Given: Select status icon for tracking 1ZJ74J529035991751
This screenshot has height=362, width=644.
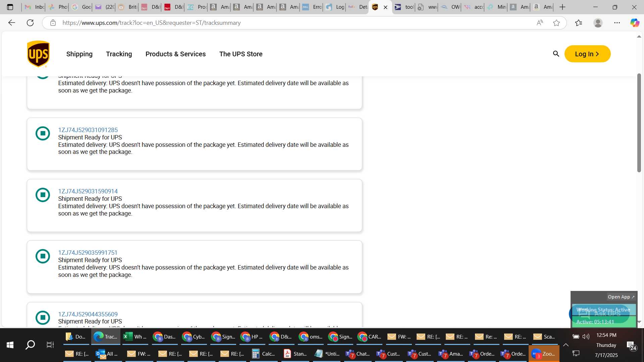Looking at the screenshot, I should (43, 256).
